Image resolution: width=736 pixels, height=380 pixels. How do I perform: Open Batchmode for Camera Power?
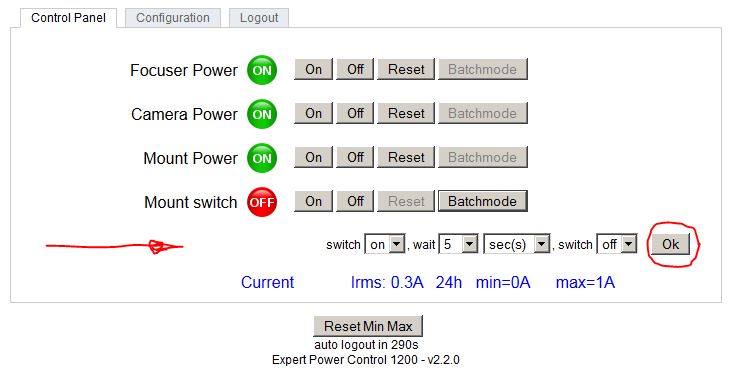(x=483, y=114)
